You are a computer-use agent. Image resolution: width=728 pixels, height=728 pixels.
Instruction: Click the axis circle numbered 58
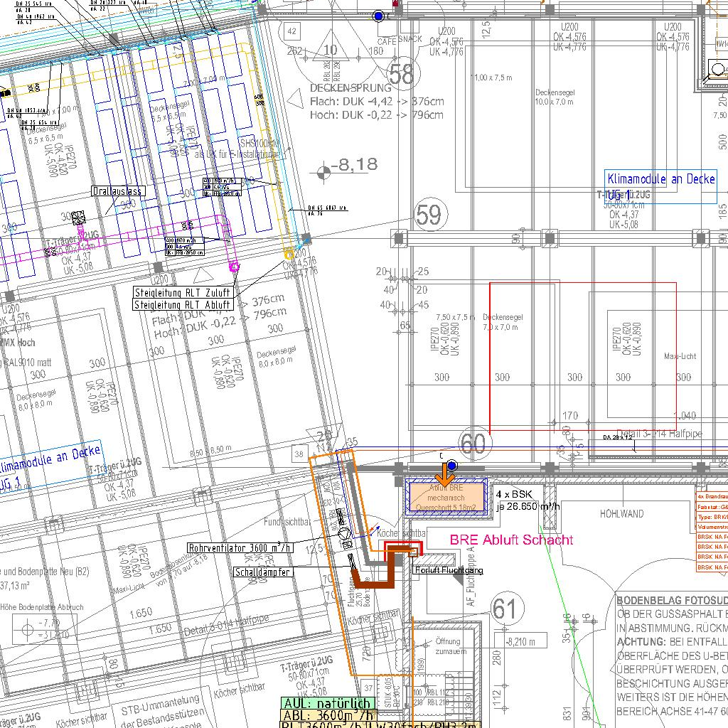coord(402,74)
